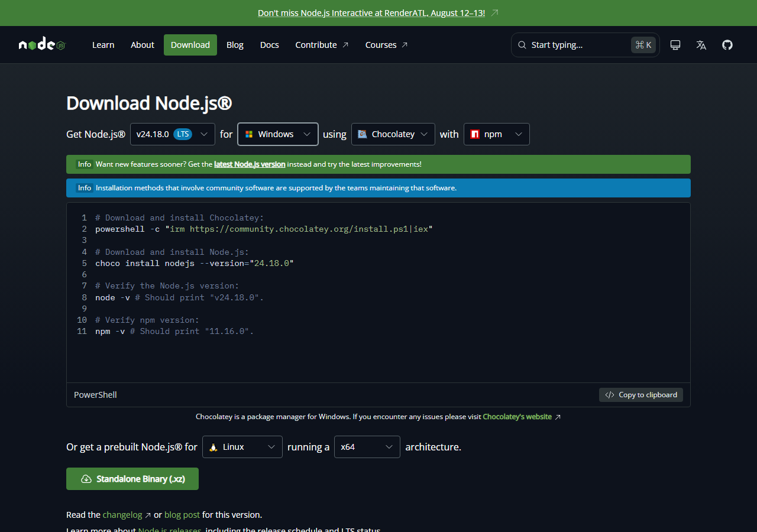Open the Courses nav link

pyautogui.click(x=387, y=45)
